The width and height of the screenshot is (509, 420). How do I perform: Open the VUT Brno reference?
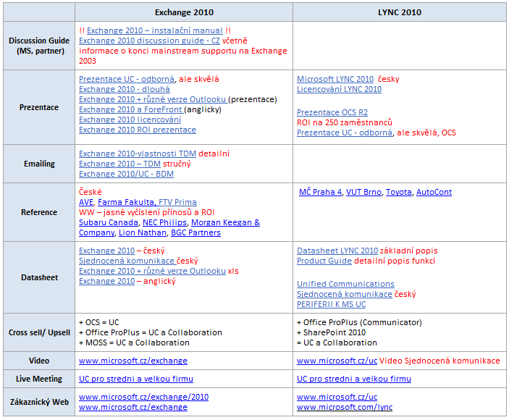point(363,192)
